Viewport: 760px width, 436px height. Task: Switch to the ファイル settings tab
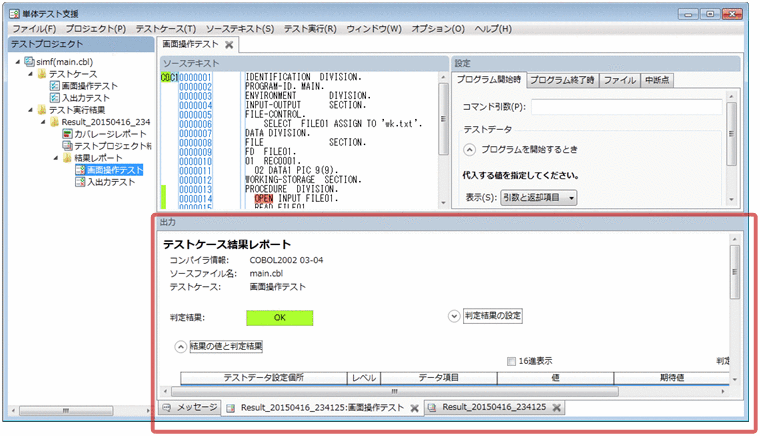[620, 80]
